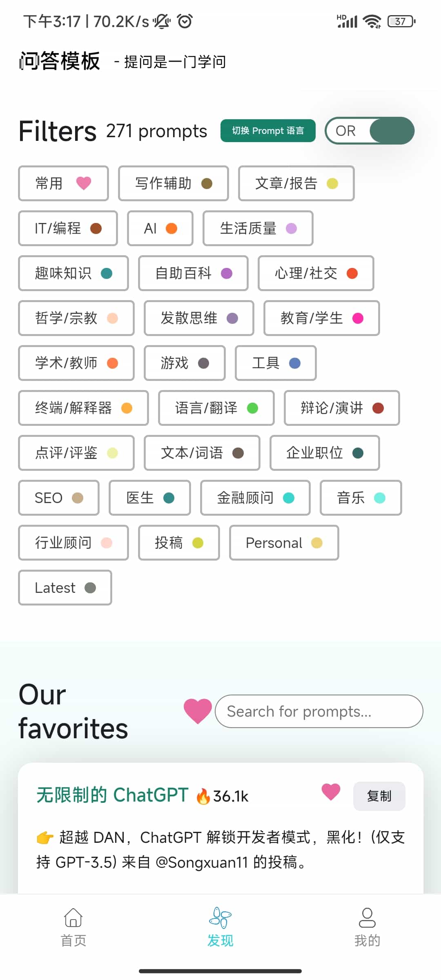Screen dimensions: 441x980
Task: Favorite the 无限制的 ChatGPT prompt heart
Action: click(x=331, y=792)
